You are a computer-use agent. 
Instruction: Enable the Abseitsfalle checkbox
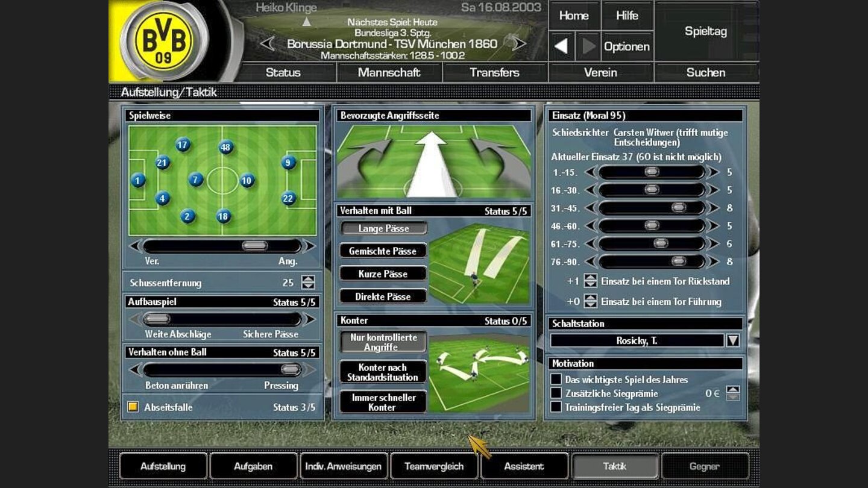click(x=134, y=407)
